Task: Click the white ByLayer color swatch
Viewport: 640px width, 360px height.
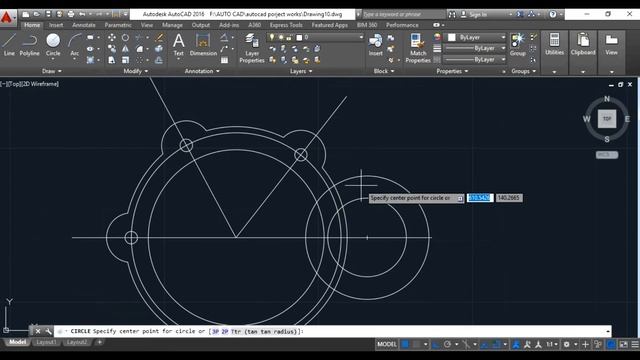Action: pos(451,37)
